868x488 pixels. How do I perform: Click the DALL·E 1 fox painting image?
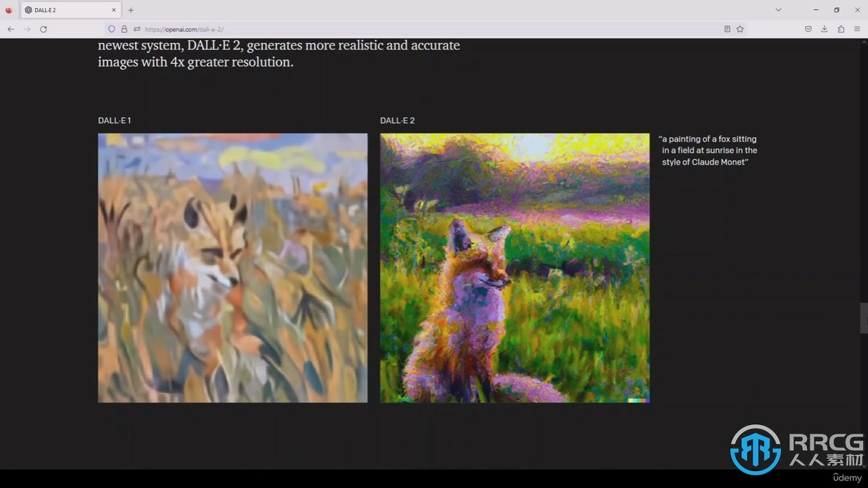[233, 268]
